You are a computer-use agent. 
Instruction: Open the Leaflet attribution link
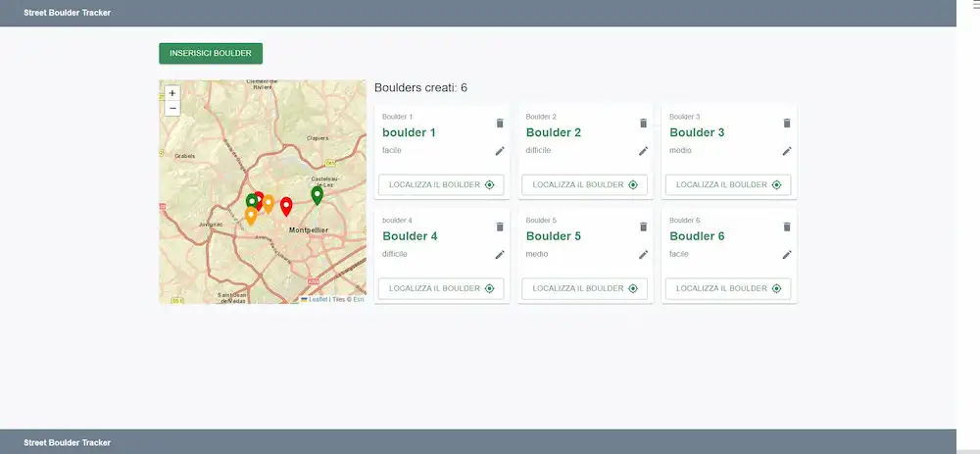click(318, 299)
